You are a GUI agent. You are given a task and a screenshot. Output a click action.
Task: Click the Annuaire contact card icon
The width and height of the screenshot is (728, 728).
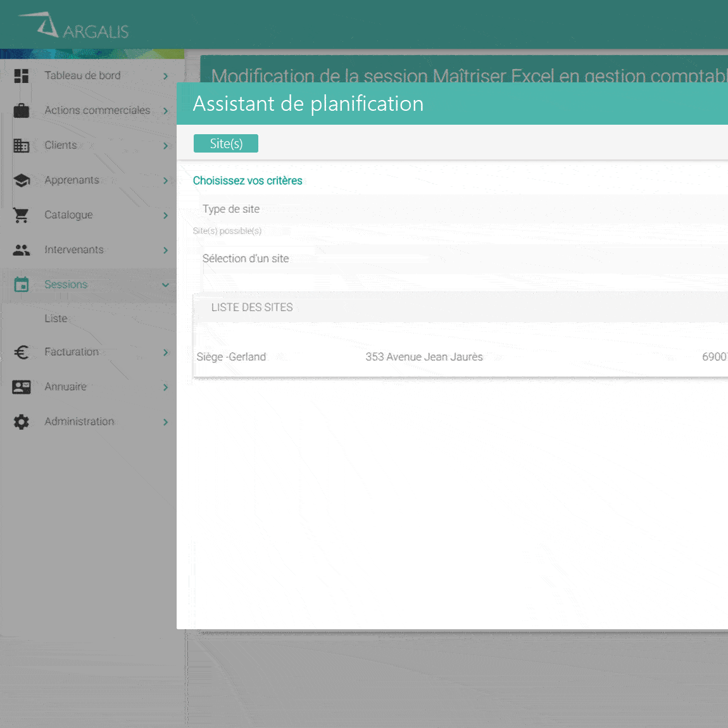pyautogui.click(x=22, y=387)
